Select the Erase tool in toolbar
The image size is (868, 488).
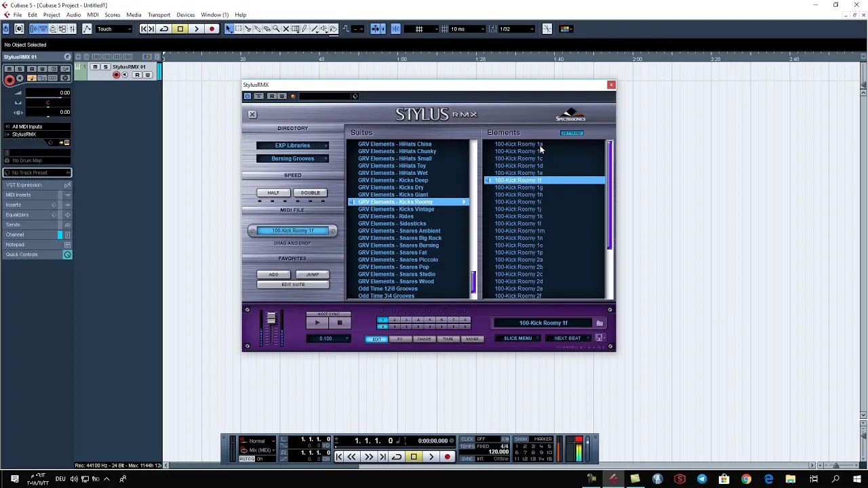[x=267, y=29]
